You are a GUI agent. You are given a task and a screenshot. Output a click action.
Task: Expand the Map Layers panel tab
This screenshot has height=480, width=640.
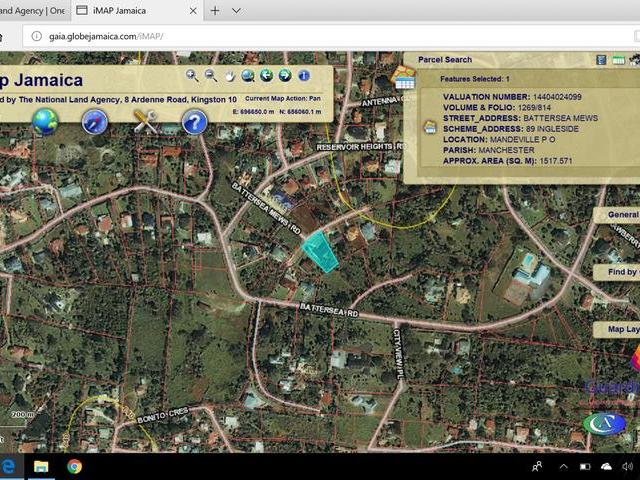click(618, 329)
